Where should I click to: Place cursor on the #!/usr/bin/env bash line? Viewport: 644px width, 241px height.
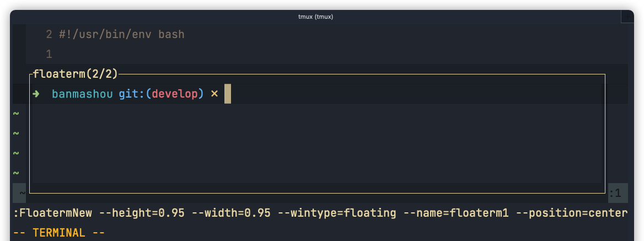coord(121,34)
